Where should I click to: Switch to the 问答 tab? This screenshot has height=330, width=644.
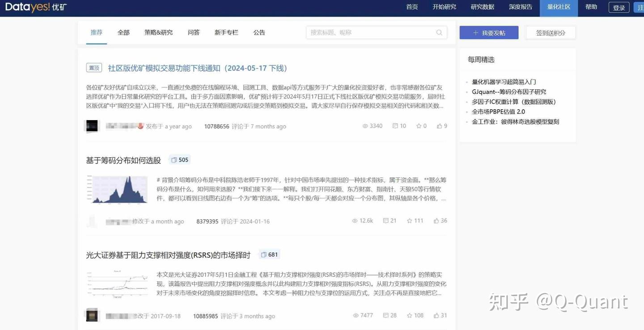pos(193,32)
